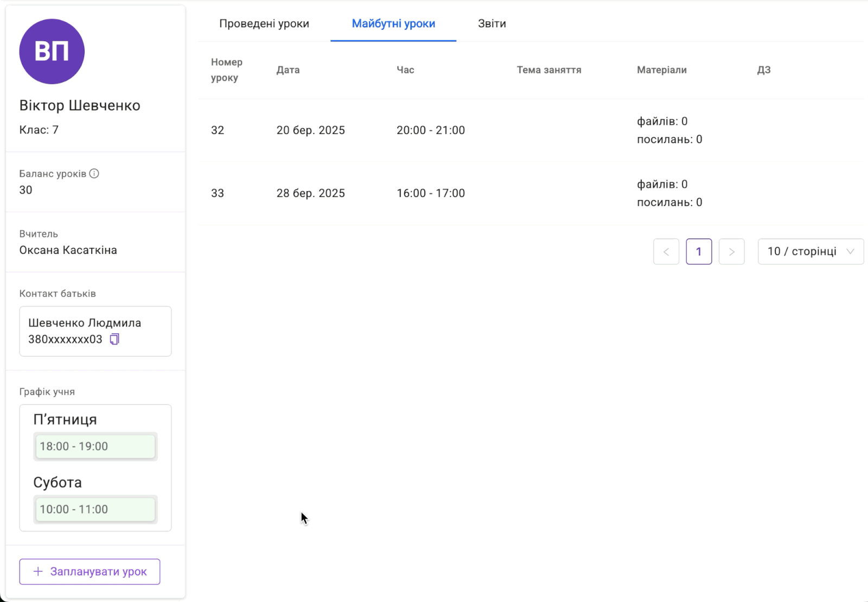
Task: Go to the previous page arrow
Action: (666, 252)
